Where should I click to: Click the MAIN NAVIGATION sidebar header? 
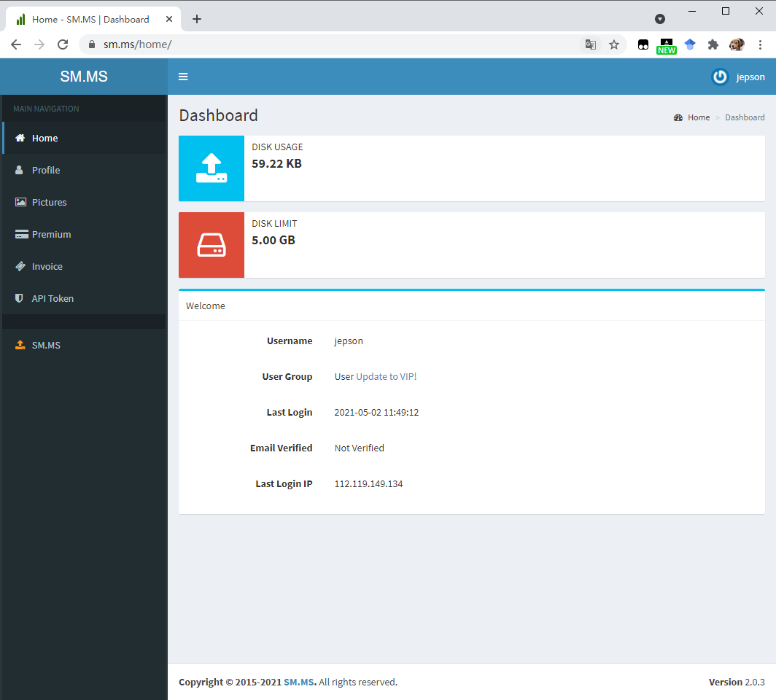tap(46, 109)
